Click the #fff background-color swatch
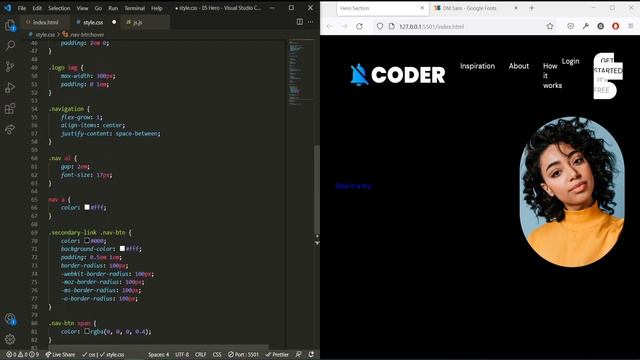Viewport: 640px width, 360px height. (x=122, y=248)
